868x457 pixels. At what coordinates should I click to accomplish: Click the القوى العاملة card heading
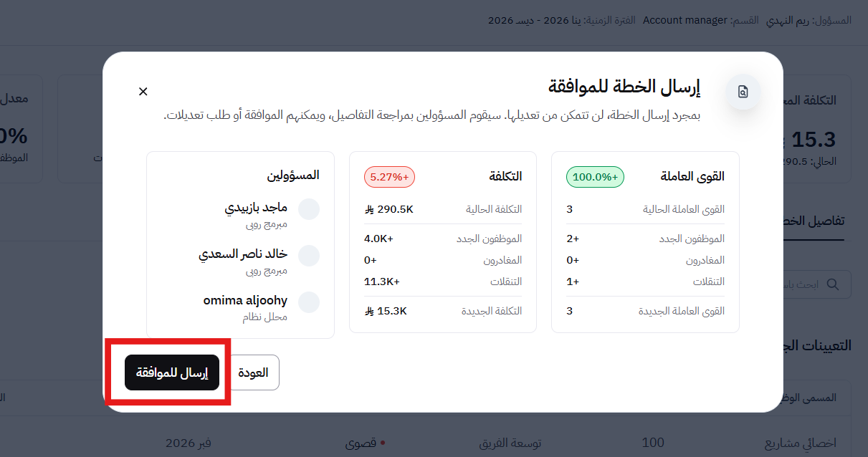coord(692,176)
